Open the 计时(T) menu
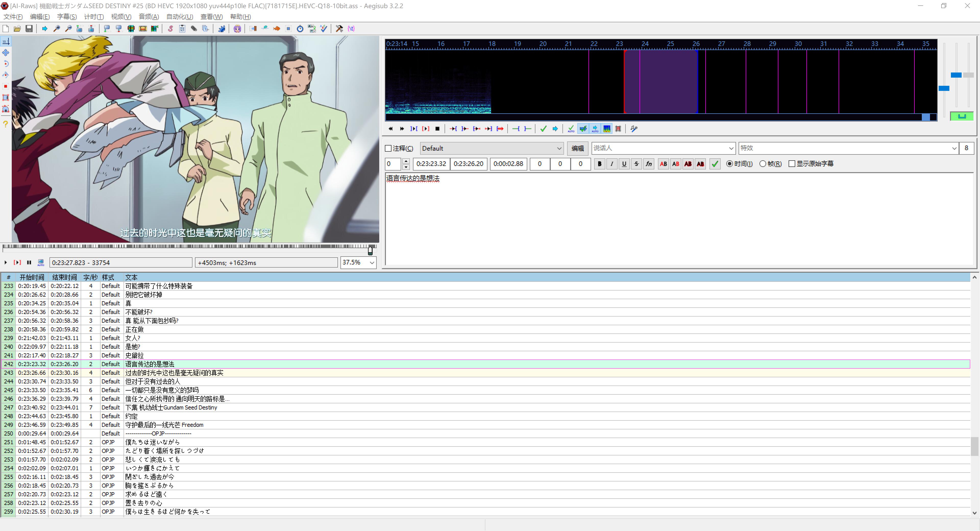This screenshot has width=980, height=531. click(x=94, y=17)
